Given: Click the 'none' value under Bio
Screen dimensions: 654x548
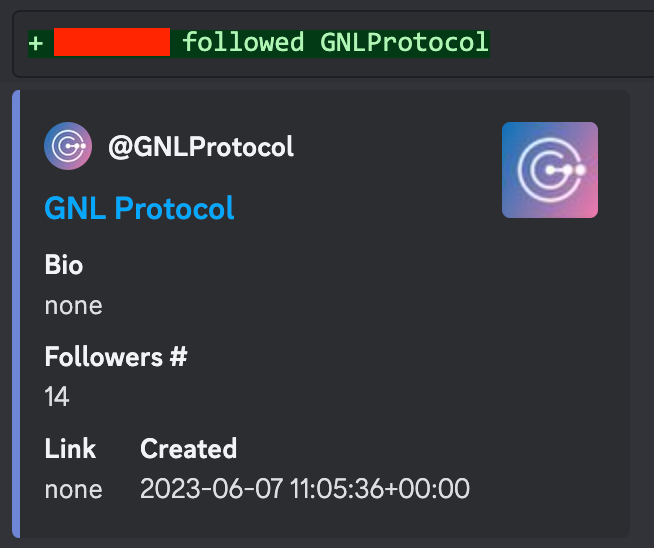Looking at the screenshot, I should click(73, 306).
